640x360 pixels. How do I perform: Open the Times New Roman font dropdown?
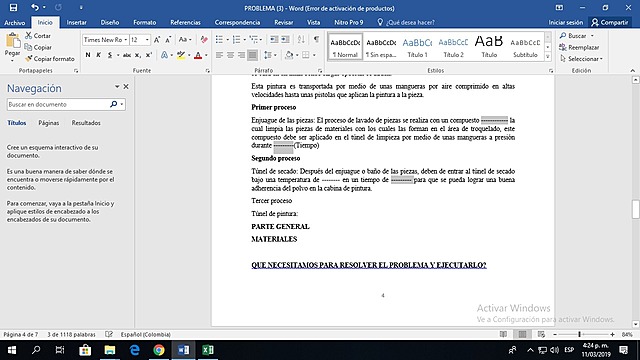[125, 40]
